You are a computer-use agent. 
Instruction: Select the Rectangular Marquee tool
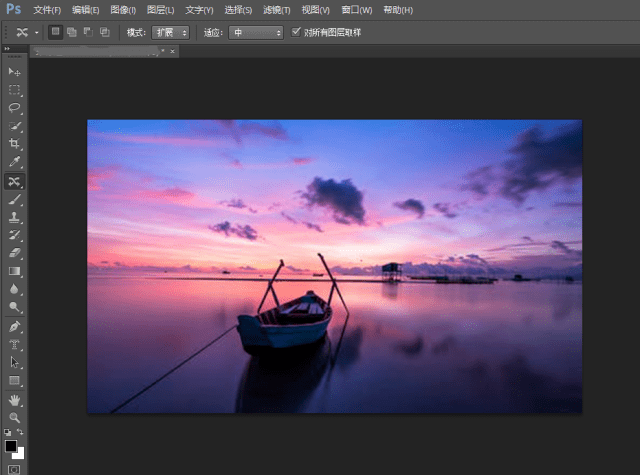(x=14, y=90)
